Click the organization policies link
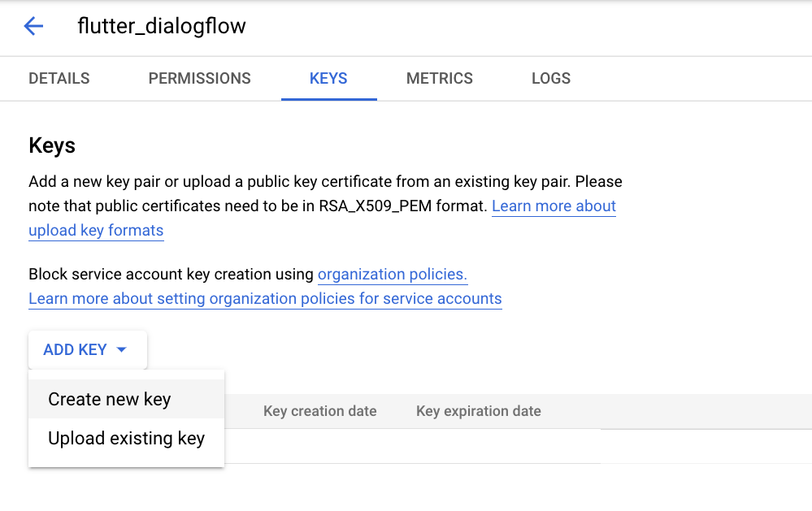Screen dimensions: 812x511 coord(392,274)
